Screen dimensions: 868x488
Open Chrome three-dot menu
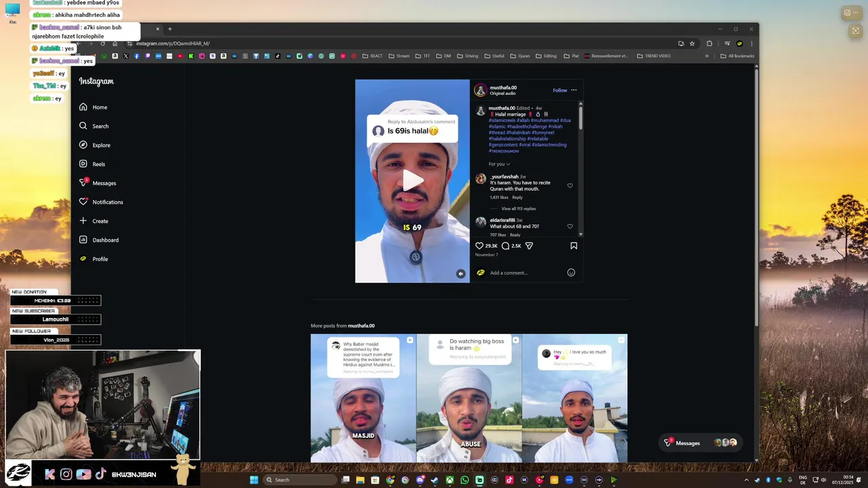click(x=751, y=43)
